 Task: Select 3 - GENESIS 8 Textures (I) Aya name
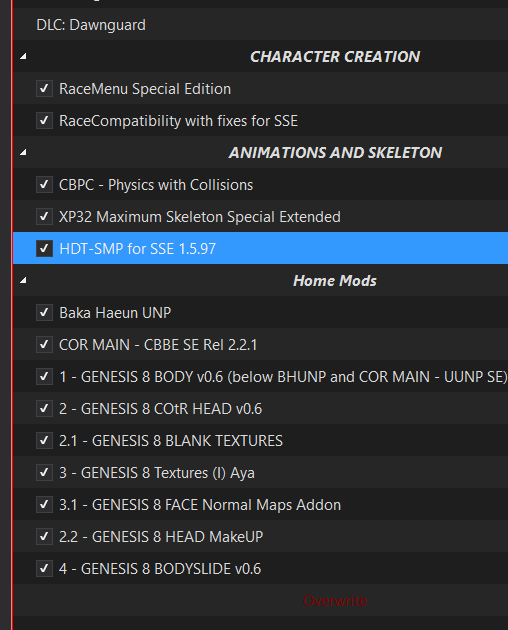tap(157, 473)
